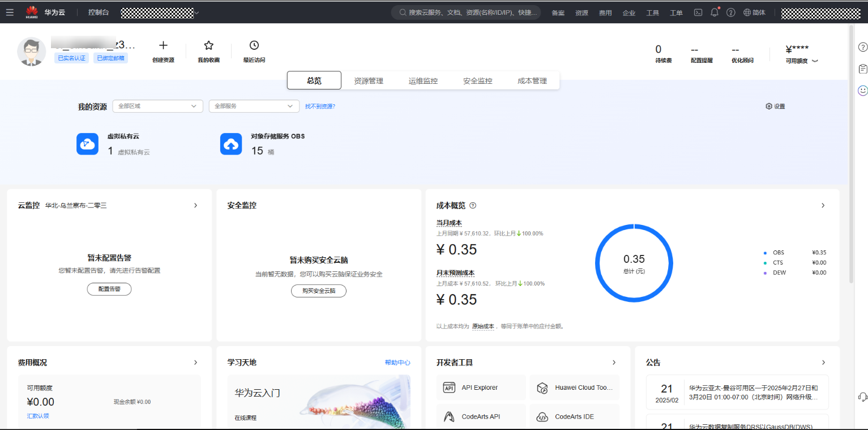Open the 华为云亚太-曼谷 announcement
The image size is (868, 430).
(x=737, y=393)
